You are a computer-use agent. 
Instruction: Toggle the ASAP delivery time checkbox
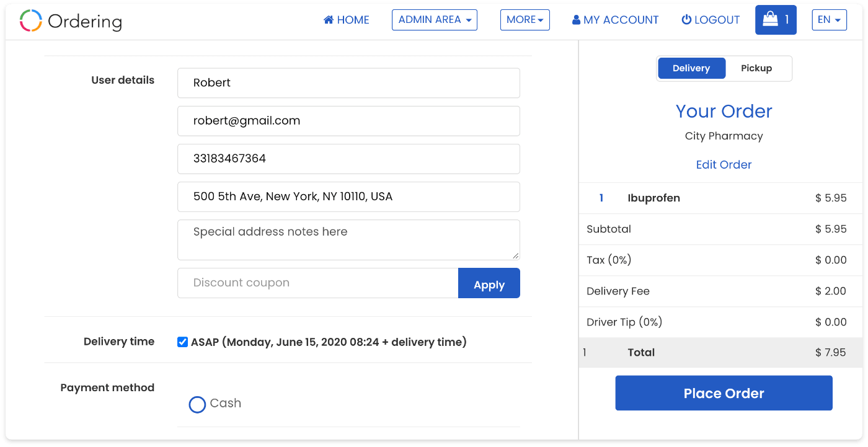[182, 342]
